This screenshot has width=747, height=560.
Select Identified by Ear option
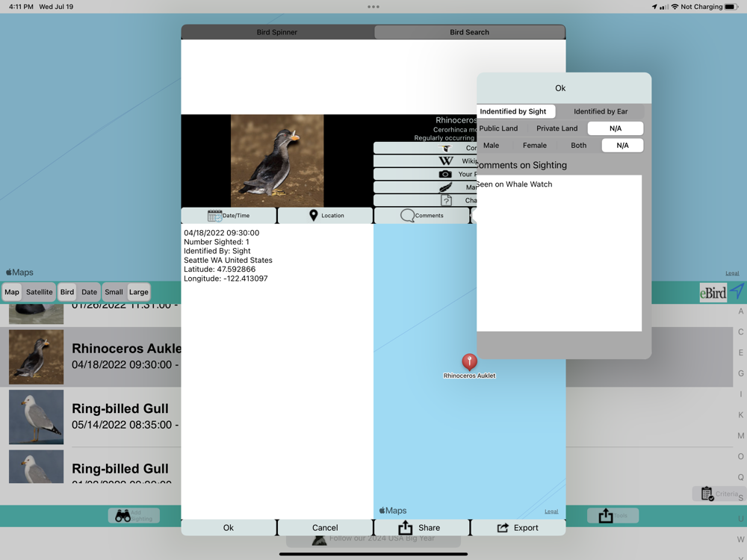click(601, 111)
